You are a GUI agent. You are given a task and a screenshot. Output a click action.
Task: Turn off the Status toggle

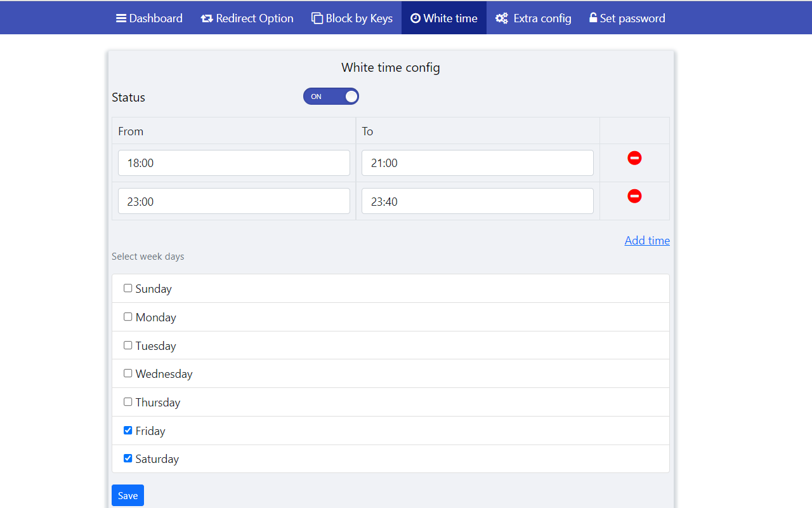pos(331,97)
